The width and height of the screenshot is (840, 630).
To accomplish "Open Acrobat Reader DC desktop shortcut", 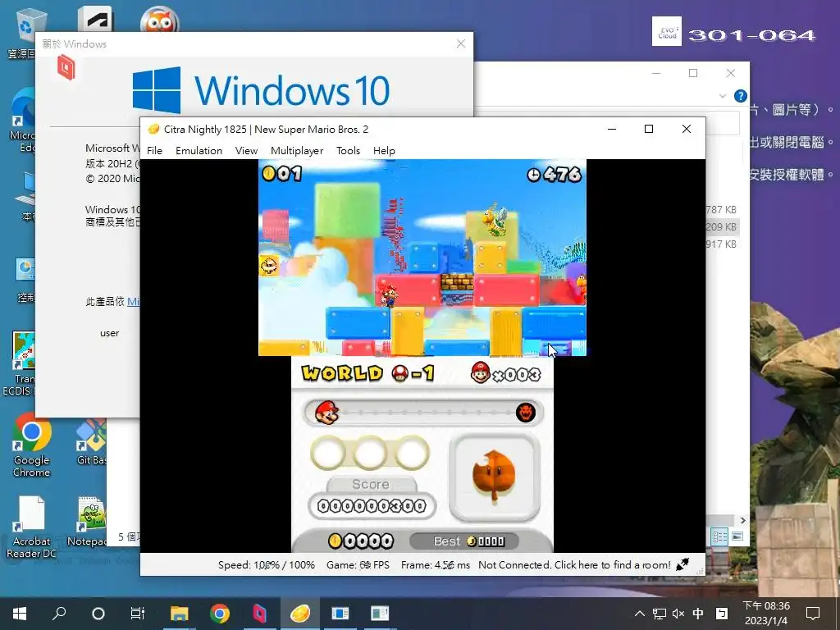I will [x=31, y=527].
